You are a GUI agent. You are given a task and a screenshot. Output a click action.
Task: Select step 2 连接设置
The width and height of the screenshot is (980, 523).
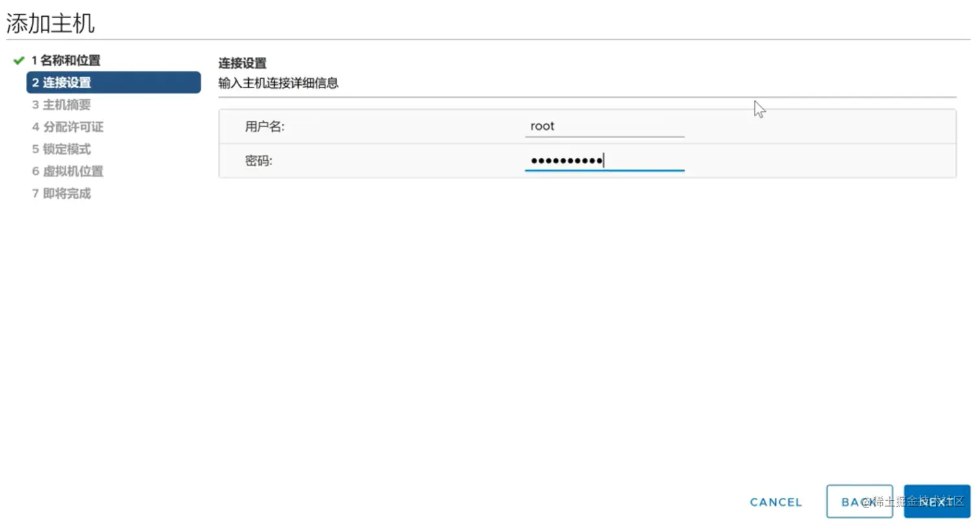point(113,82)
